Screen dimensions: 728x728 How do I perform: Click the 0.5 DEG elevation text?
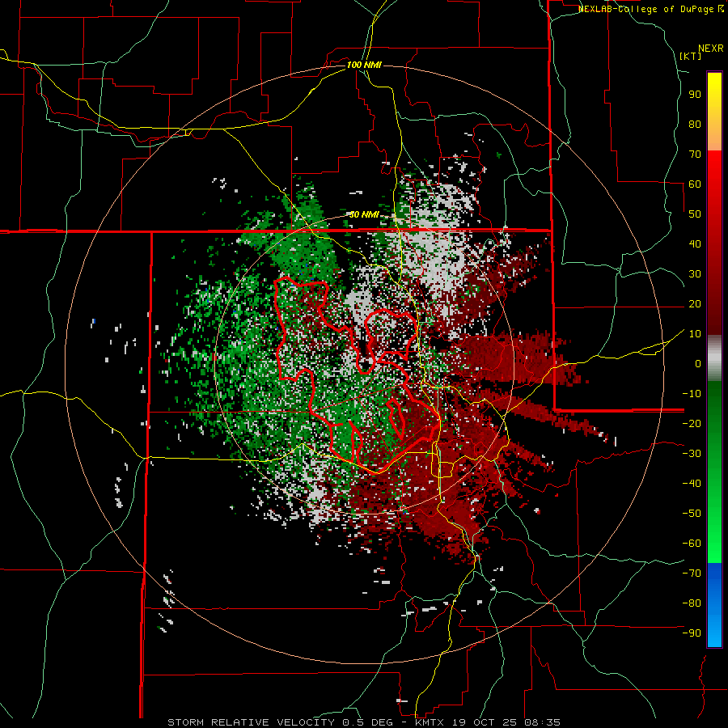368,722
